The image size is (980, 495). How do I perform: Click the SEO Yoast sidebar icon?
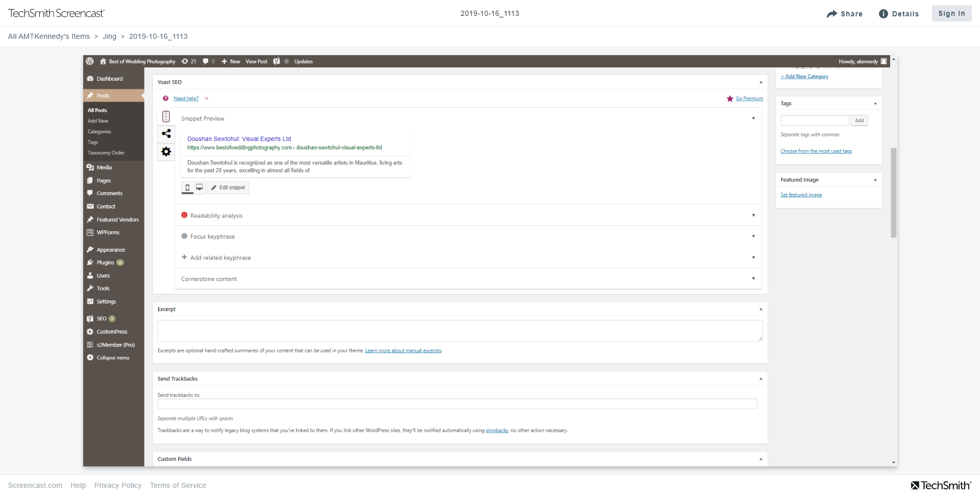pos(90,319)
